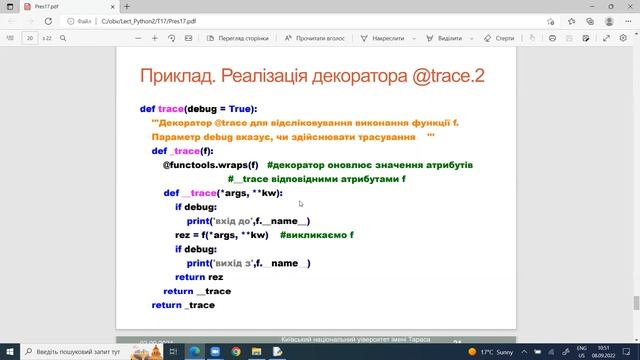Open a new browser tab

click(x=127, y=7)
